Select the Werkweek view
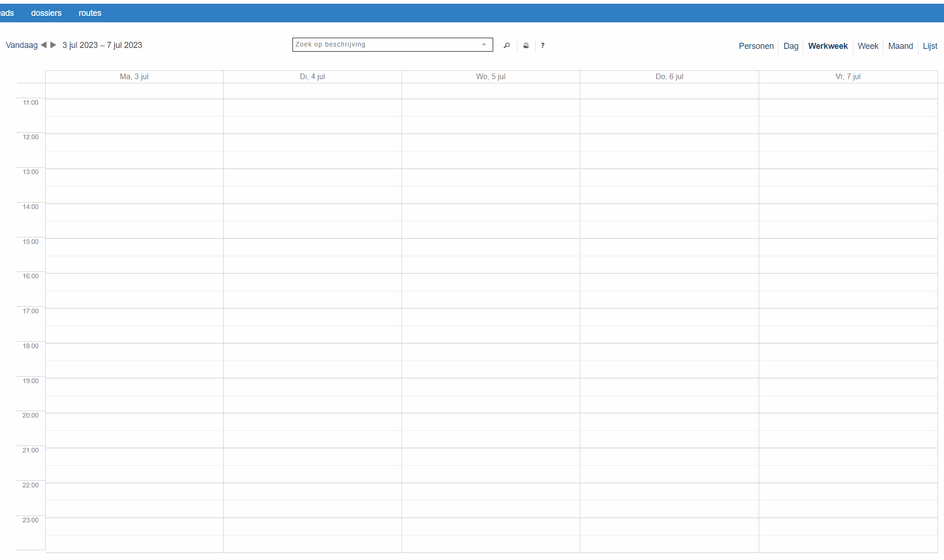The height and width of the screenshot is (560, 944). coord(828,46)
